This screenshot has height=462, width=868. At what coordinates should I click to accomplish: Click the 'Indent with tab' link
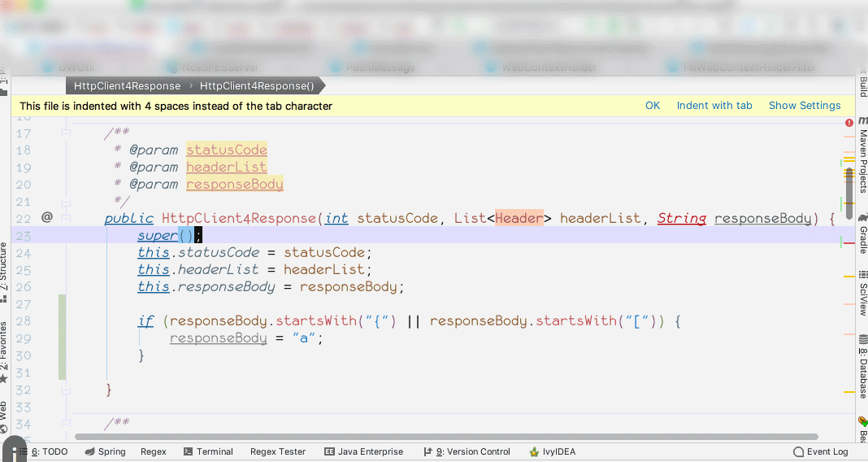(714, 105)
